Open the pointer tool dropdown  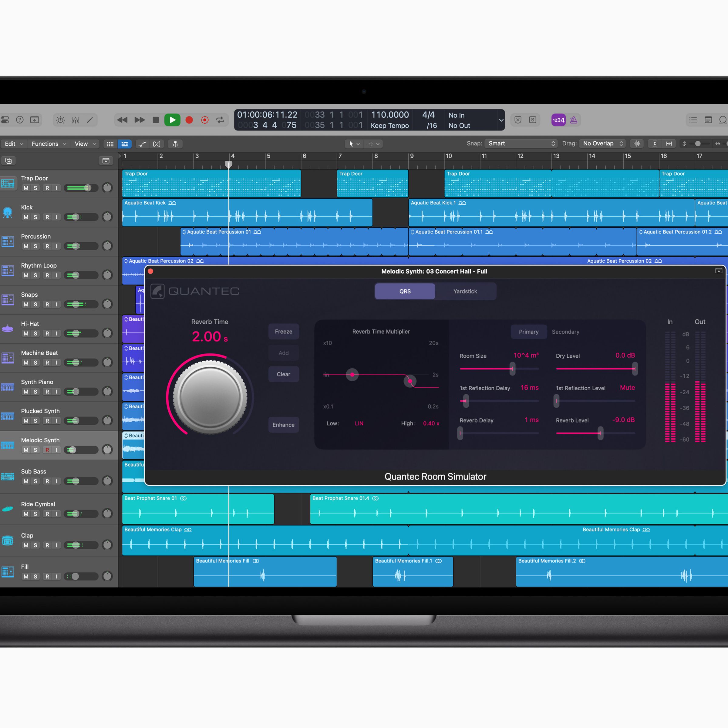[354, 144]
